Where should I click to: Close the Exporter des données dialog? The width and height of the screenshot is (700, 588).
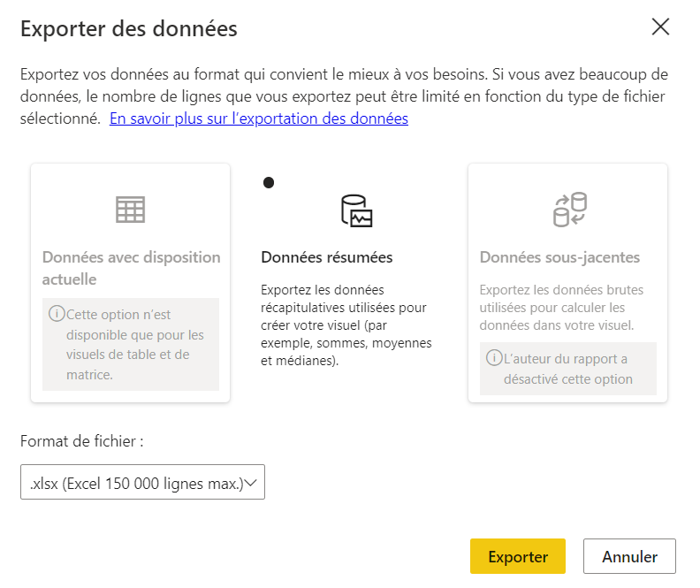(660, 27)
